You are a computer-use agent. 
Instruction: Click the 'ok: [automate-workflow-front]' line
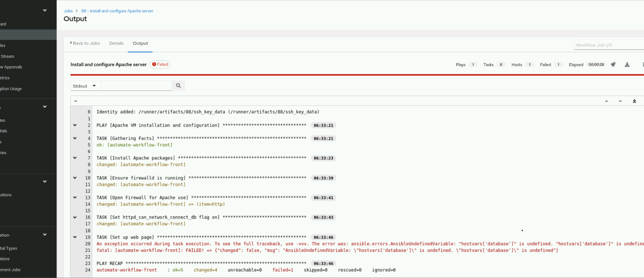tap(134, 145)
